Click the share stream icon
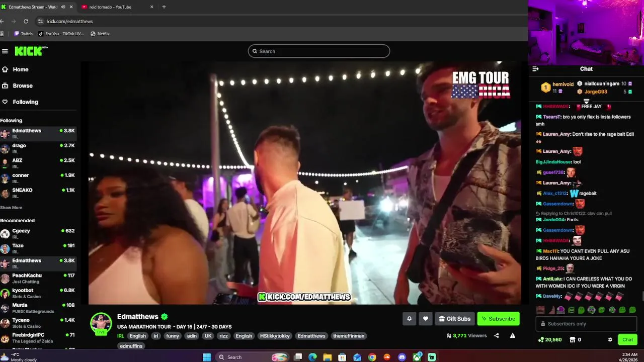Viewport: 644px width, 362px height. point(496,336)
